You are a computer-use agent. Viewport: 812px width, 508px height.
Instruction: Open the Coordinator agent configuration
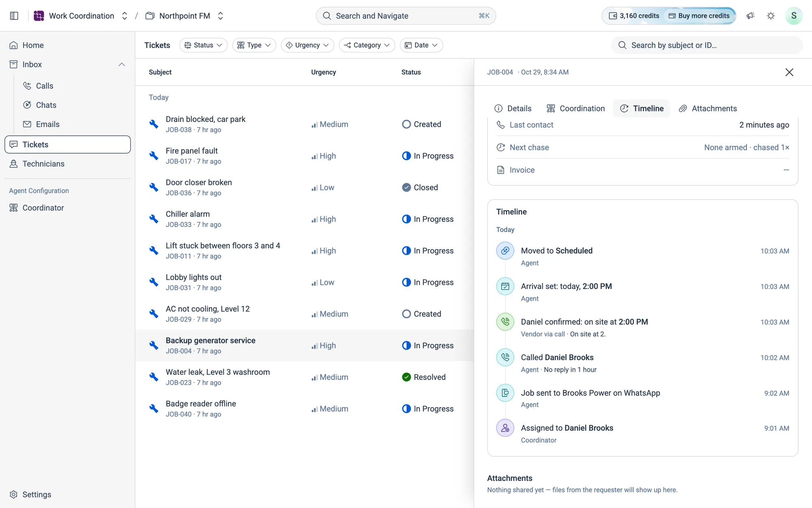coord(67,208)
